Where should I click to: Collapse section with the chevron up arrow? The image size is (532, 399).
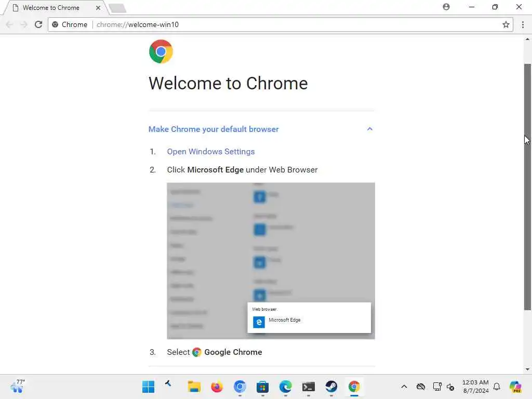click(370, 129)
